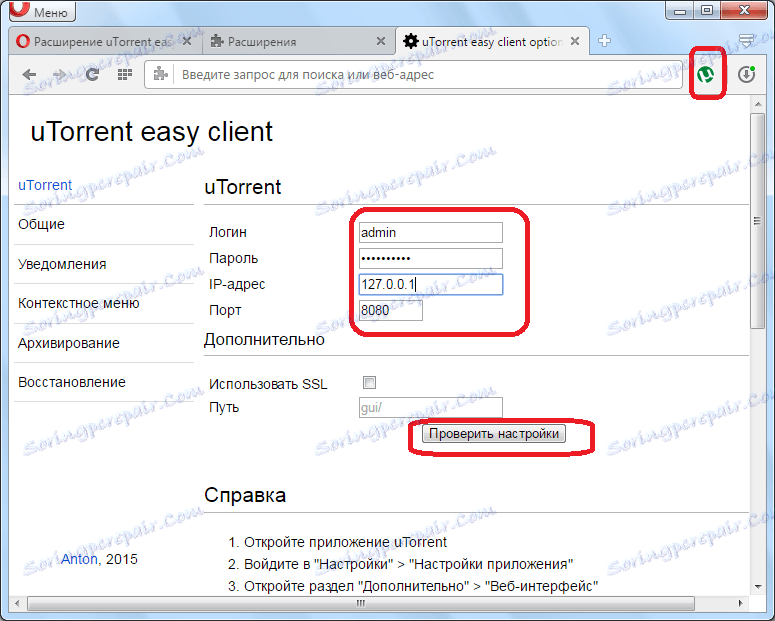This screenshot has width=775, height=621.
Task: Open the tab list menu icon
Action: pos(746,41)
